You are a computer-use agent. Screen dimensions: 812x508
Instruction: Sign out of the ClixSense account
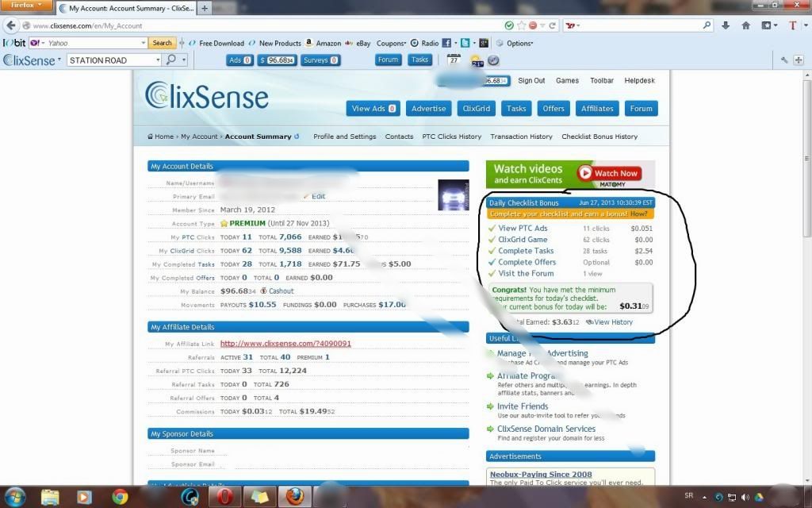[x=531, y=80]
